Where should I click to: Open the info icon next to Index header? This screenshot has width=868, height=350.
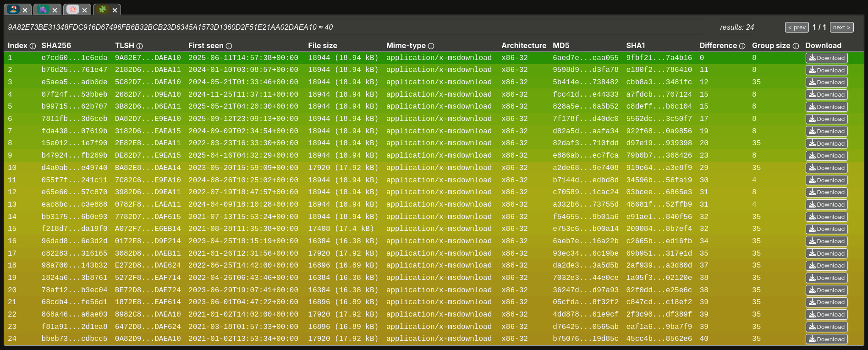tap(33, 46)
